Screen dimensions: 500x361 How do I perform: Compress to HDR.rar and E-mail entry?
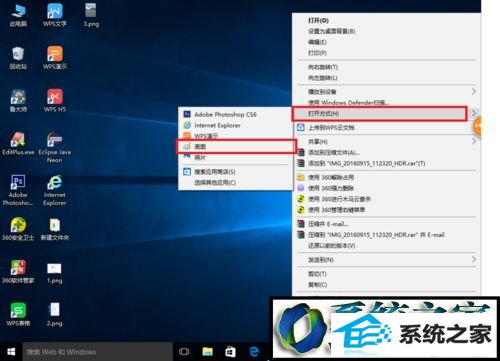386,235
